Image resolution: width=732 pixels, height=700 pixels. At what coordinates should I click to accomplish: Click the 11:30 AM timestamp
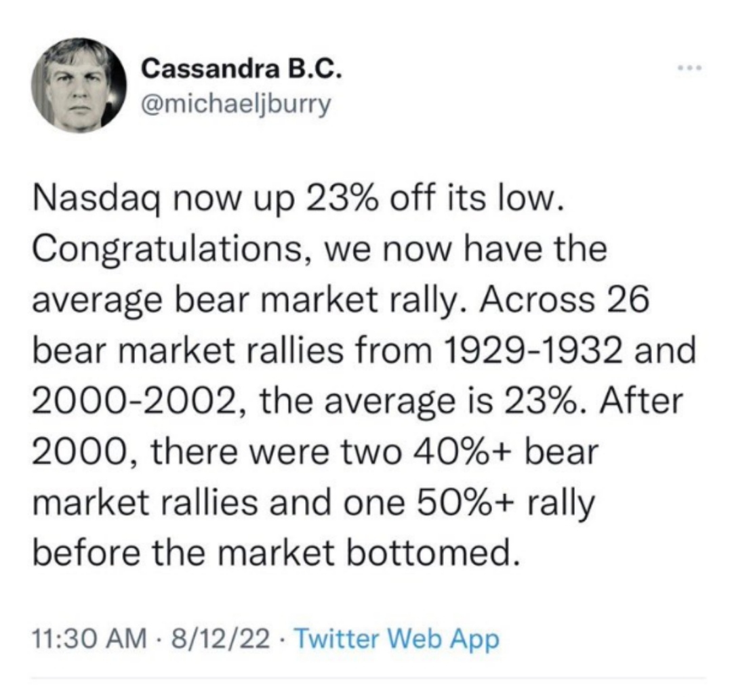(x=89, y=638)
